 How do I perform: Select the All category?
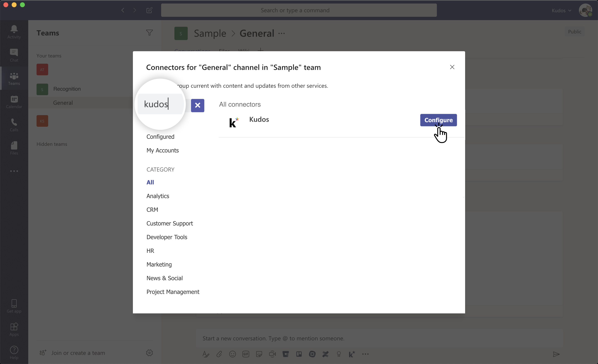tap(150, 182)
